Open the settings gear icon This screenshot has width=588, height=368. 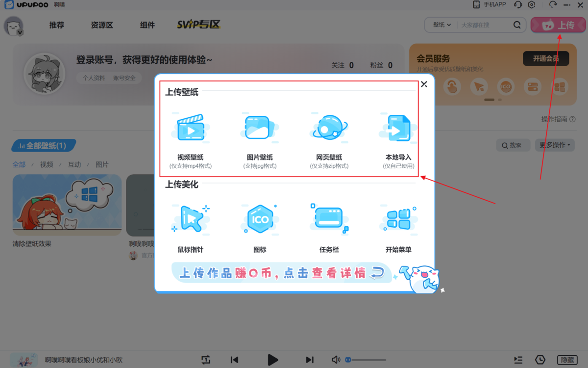(533, 4)
